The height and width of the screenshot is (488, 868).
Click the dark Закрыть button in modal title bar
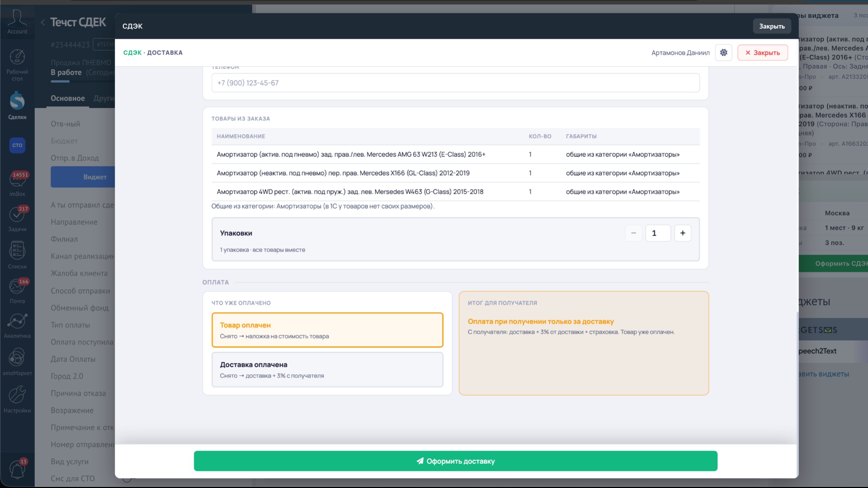click(772, 26)
